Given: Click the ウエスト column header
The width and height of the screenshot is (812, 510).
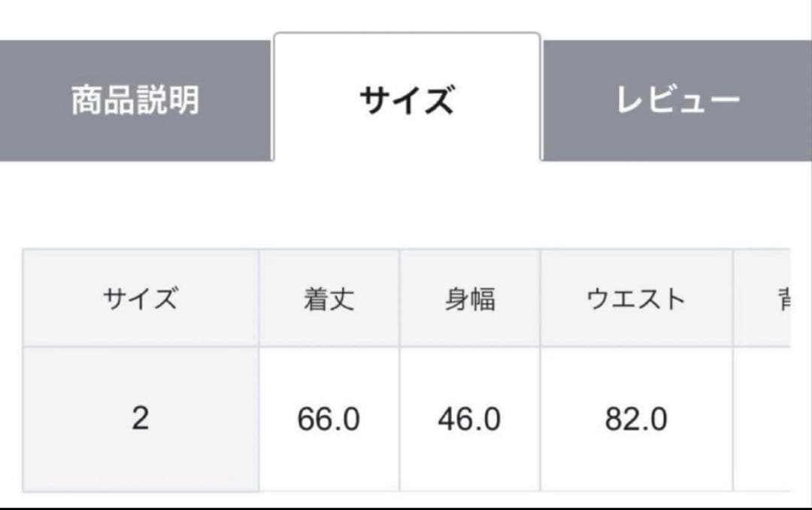Looking at the screenshot, I should tap(638, 297).
